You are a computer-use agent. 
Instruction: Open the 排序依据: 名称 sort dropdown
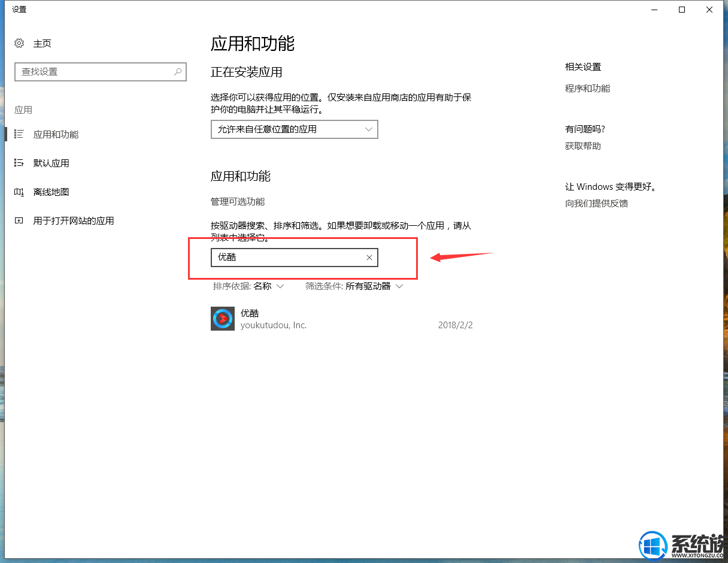[x=248, y=286]
